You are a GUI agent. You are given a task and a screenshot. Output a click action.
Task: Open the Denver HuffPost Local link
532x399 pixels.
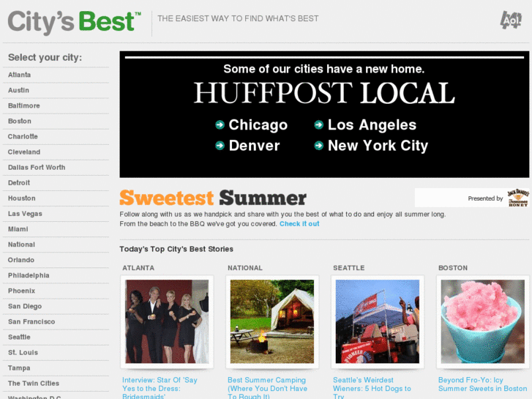[x=254, y=146]
